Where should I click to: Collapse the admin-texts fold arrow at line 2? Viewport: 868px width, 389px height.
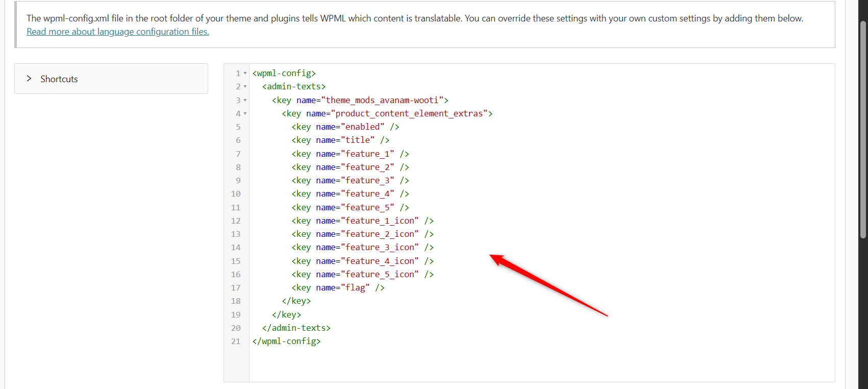(x=245, y=87)
